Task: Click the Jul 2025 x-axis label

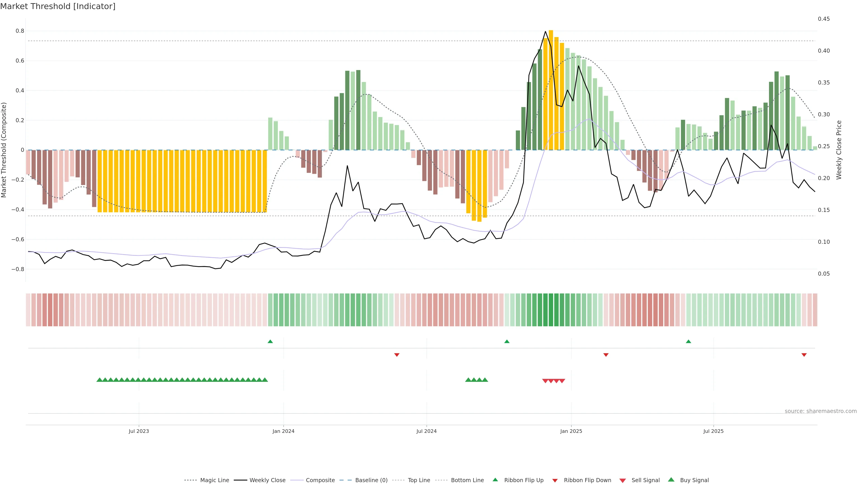Action: tap(713, 431)
